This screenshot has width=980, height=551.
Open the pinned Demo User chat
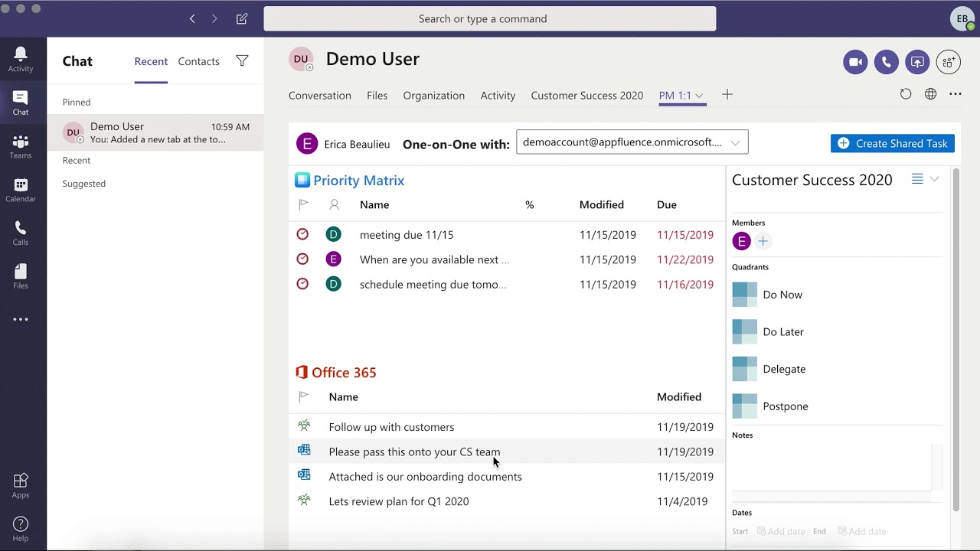tap(155, 132)
